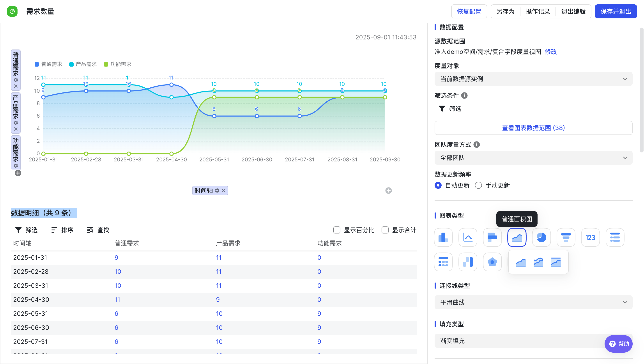Toggle 普通需求 legend series visibility
The width and height of the screenshot is (644, 364).
pyautogui.click(x=48, y=64)
